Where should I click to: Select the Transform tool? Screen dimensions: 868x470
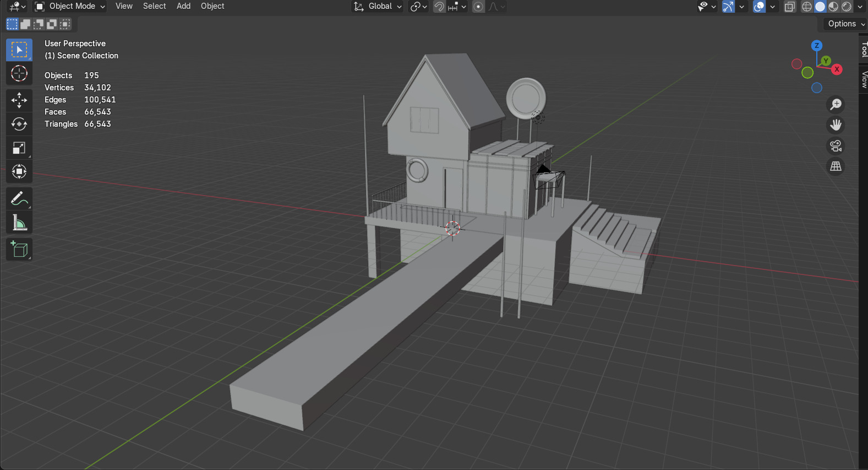[19, 171]
